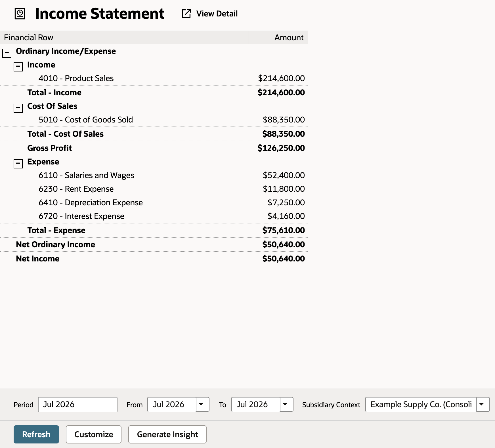The width and height of the screenshot is (495, 448).
Task: Click Rent Expense amount $11,800.00
Action: coord(284,189)
